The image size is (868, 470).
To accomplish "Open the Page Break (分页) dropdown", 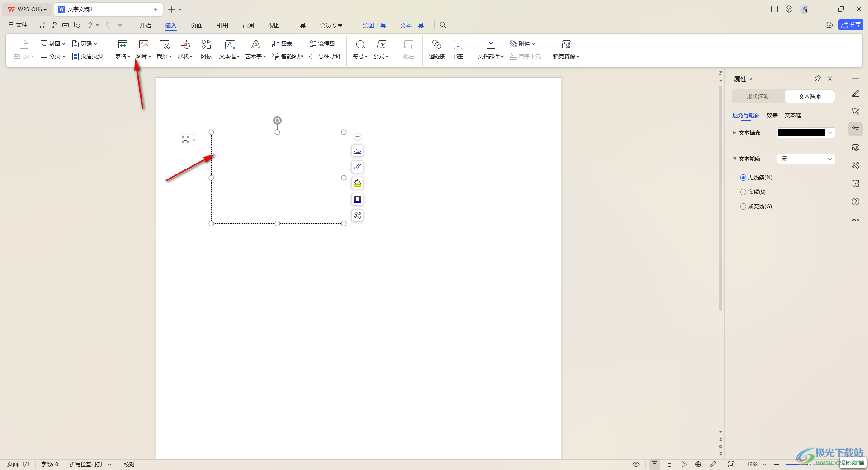I will [53, 56].
